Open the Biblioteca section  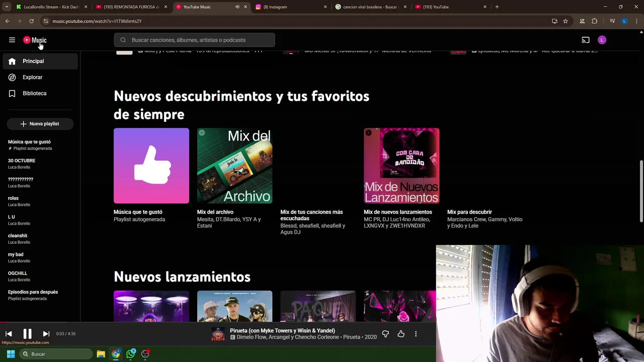pyautogui.click(x=40, y=94)
